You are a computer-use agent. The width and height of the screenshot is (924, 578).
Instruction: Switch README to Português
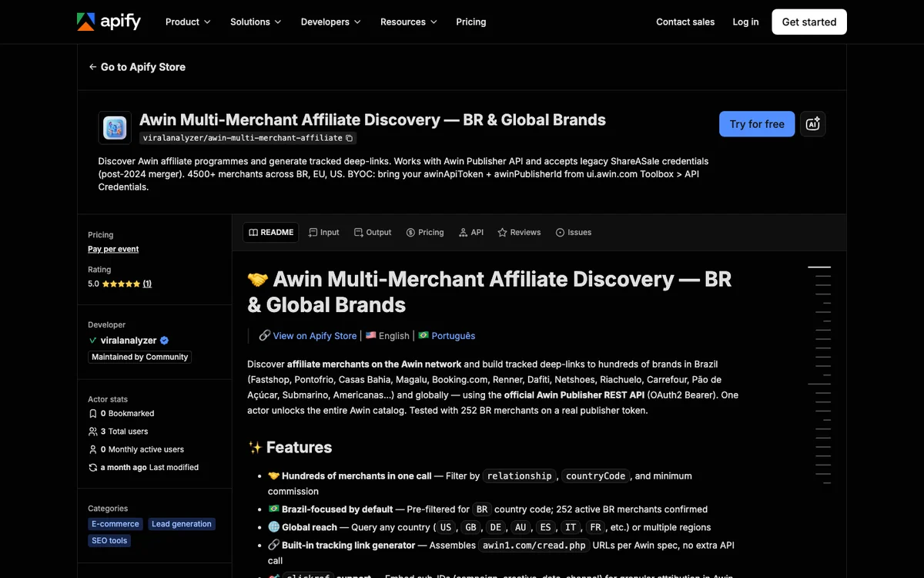[453, 336]
